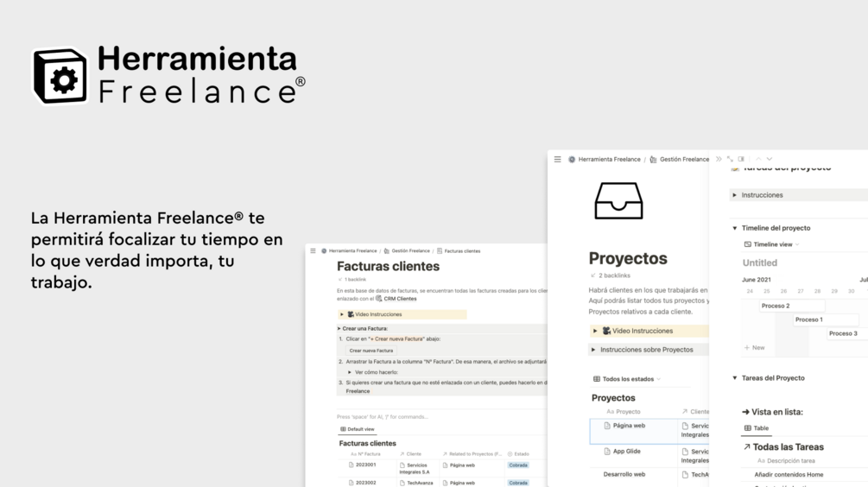This screenshot has height=487, width=868.
Task: Open Herramienta Freelance breadcrumb in Proyectos window
Action: click(605, 159)
